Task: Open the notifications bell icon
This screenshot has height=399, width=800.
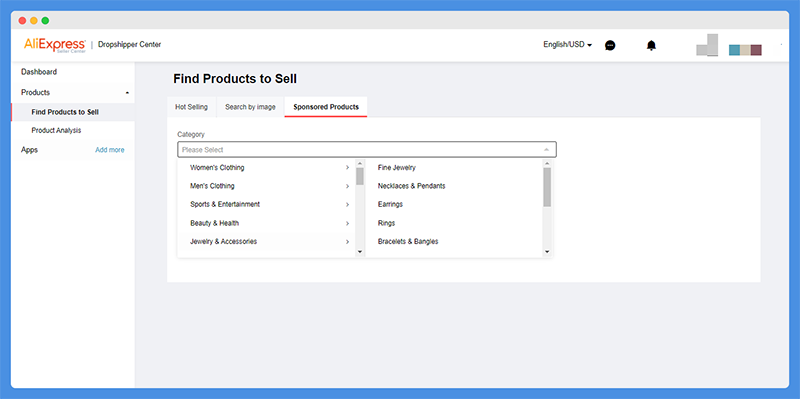Action: pos(651,45)
